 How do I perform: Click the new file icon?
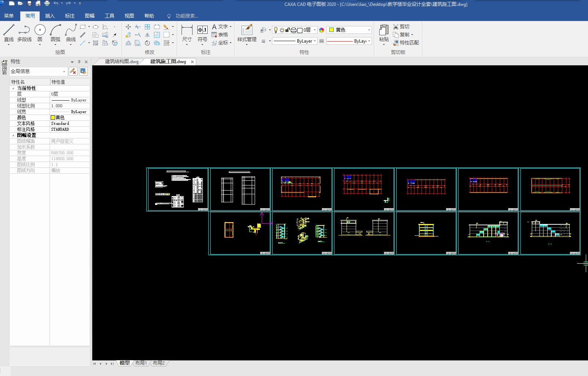[x=12, y=3]
